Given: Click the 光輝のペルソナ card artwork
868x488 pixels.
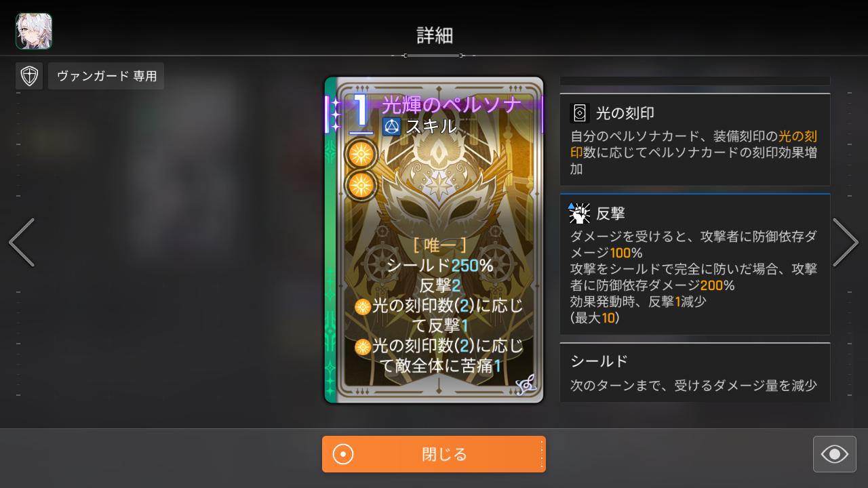Looking at the screenshot, I should 434,240.
